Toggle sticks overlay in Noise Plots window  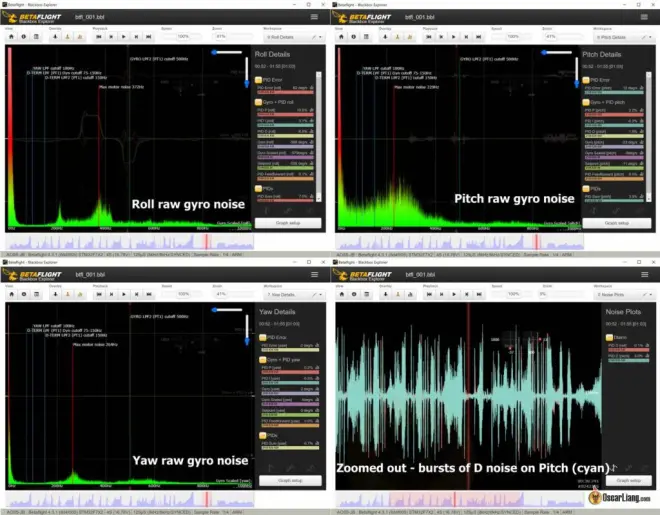coord(398,294)
